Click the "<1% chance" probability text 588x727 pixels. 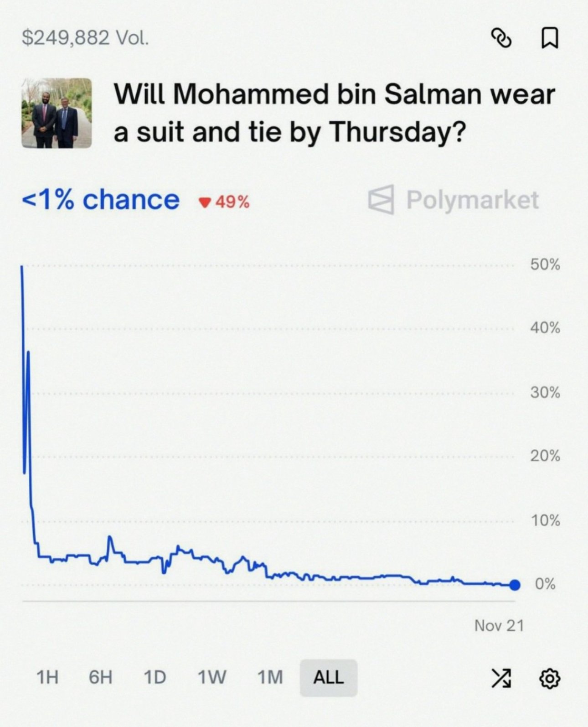pyautogui.click(x=101, y=200)
